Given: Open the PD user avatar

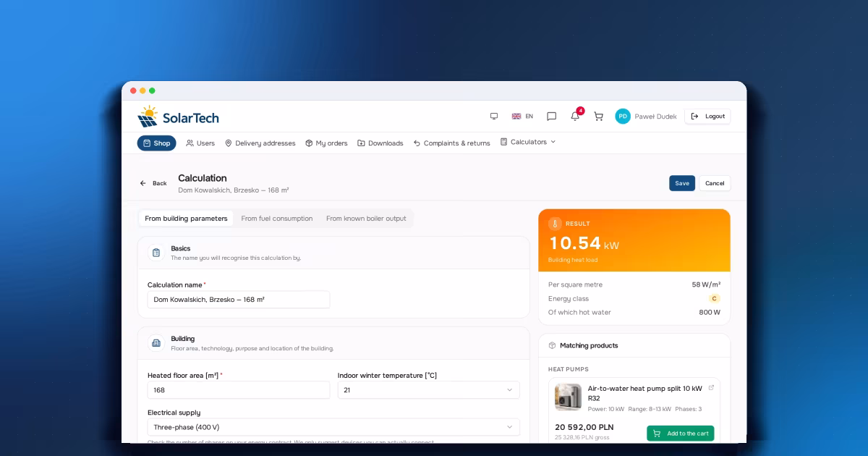Looking at the screenshot, I should tap(623, 116).
